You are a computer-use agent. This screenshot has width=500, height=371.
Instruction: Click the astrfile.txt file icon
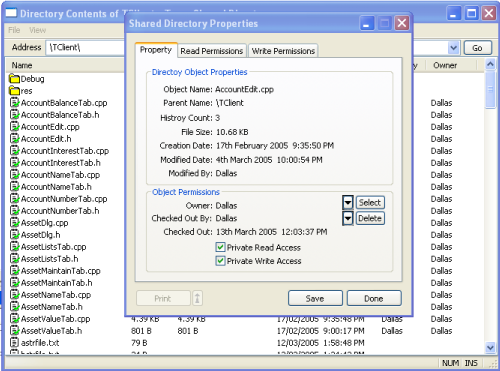[x=15, y=343]
